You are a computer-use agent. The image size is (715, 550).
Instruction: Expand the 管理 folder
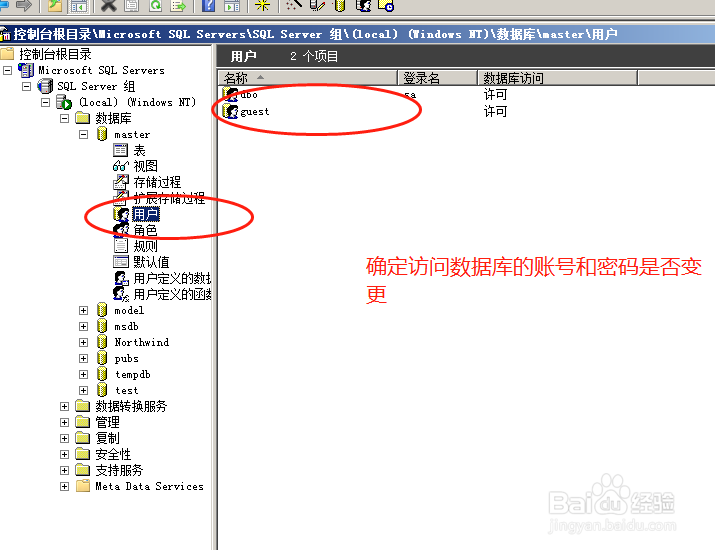click(64, 422)
